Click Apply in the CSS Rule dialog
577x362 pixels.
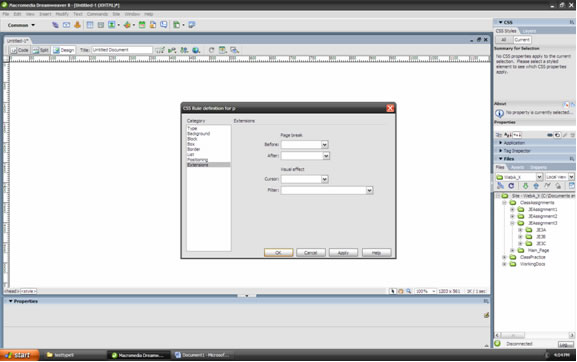(343, 252)
